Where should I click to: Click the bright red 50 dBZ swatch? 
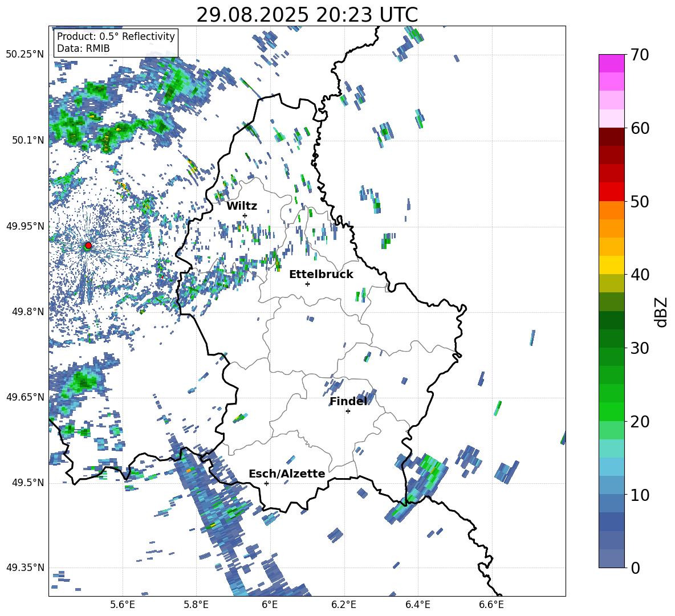pyautogui.click(x=611, y=192)
